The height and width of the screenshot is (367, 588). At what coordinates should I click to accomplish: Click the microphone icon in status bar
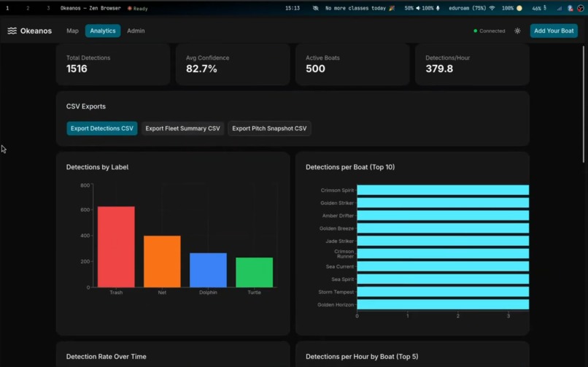(x=438, y=8)
